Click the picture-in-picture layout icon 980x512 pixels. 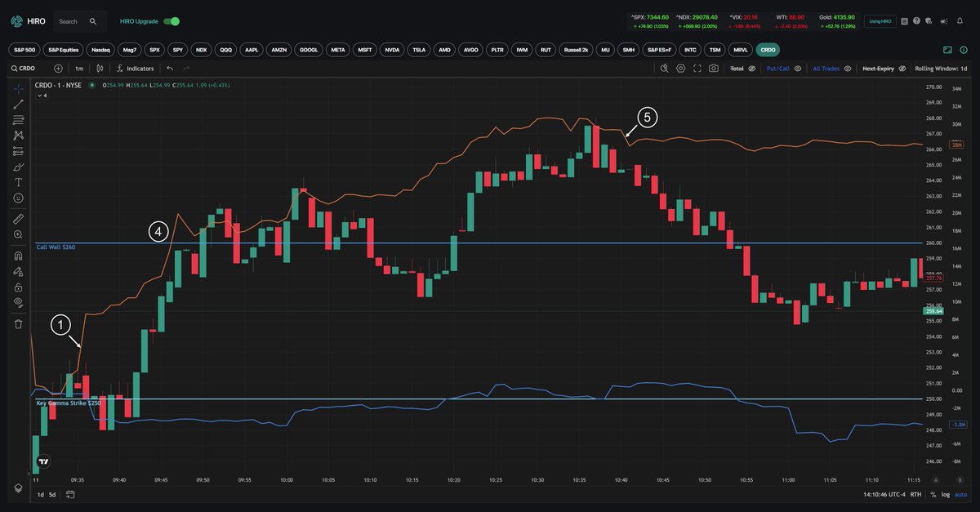948,50
